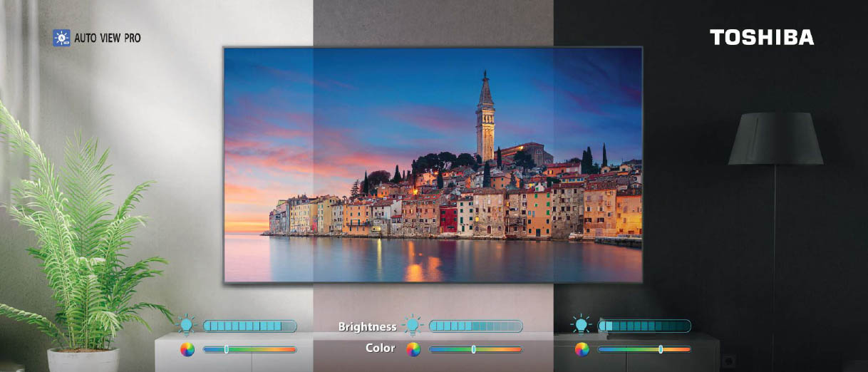Click the middle color slider next to Color
This screenshot has height=372, width=868.
[475, 349]
